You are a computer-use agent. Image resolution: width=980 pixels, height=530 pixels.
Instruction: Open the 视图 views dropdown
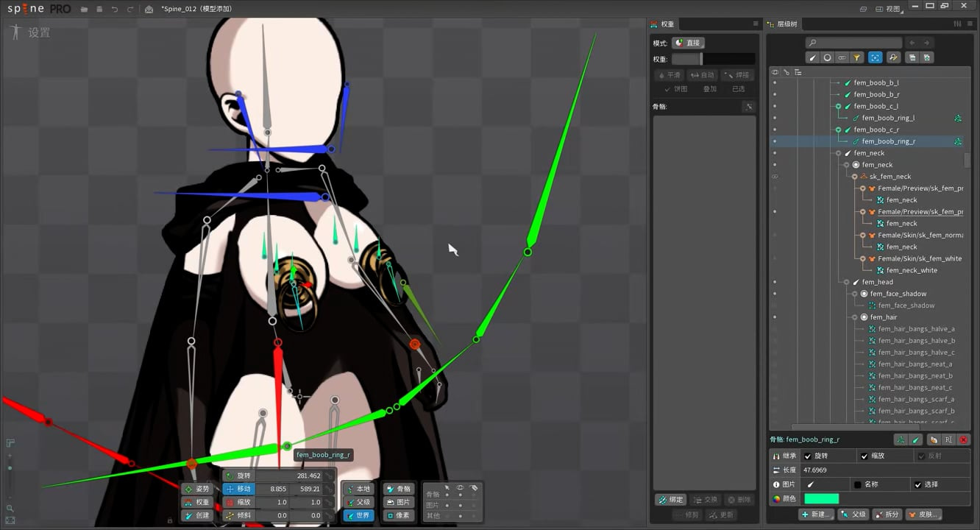click(x=889, y=9)
